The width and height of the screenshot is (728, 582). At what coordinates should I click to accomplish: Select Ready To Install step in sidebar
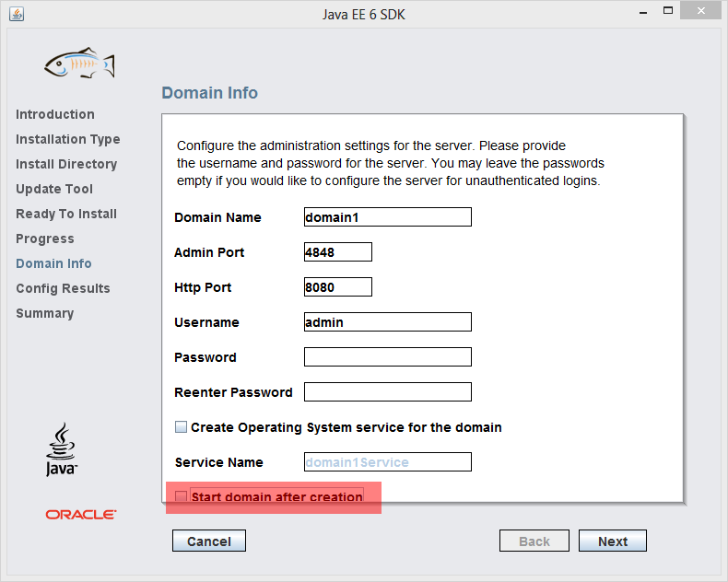66,214
